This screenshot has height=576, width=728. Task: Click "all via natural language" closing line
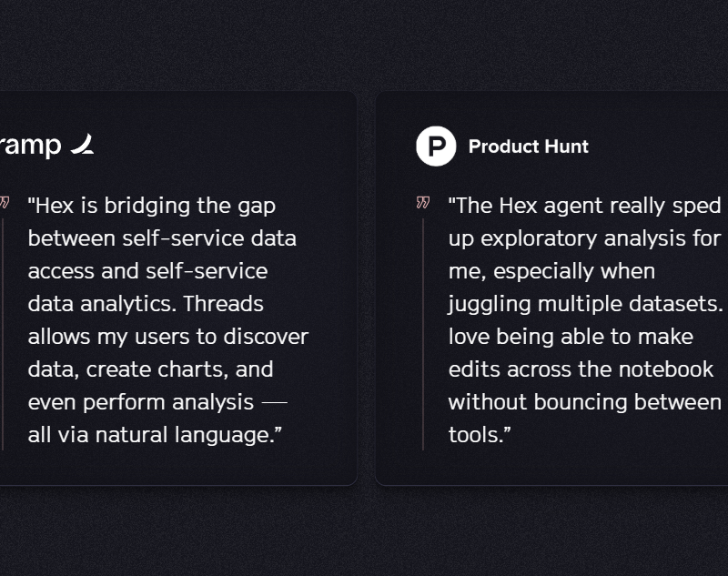[155, 435]
